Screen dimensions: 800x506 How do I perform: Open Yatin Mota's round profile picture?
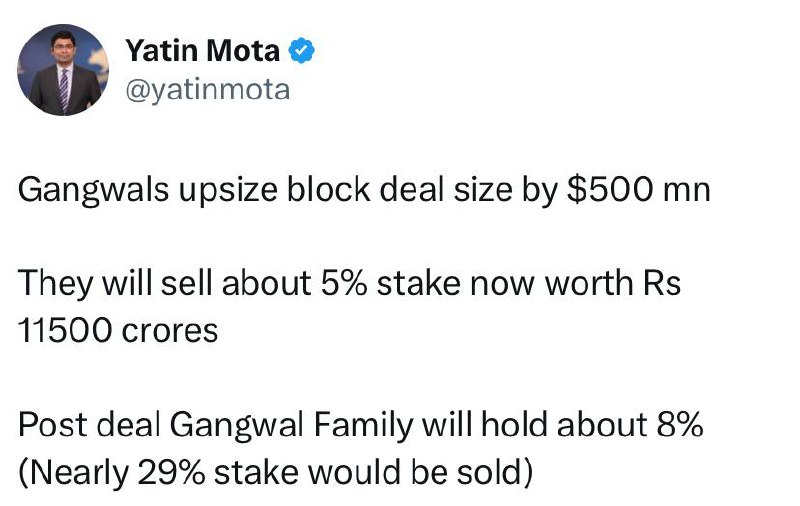click(63, 69)
